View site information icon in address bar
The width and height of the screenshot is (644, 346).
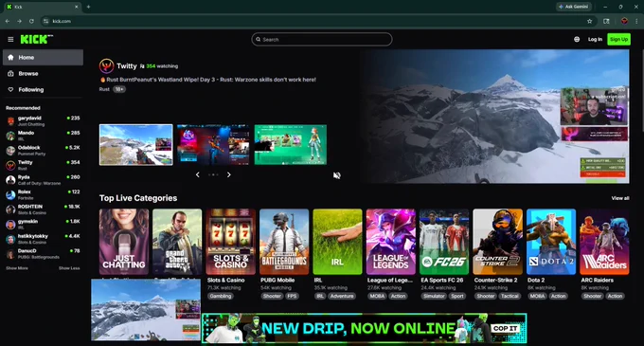click(x=46, y=21)
